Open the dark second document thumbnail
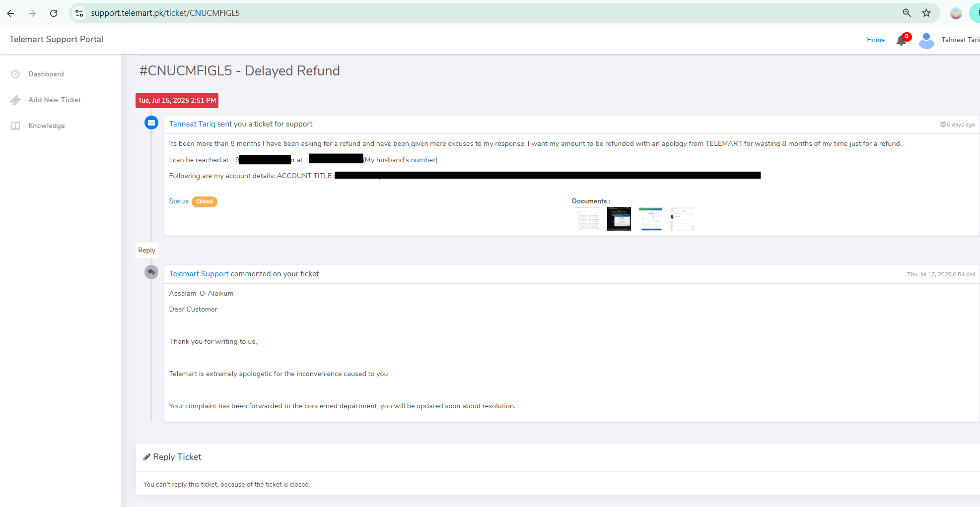The image size is (980, 507). click(619, 219)
